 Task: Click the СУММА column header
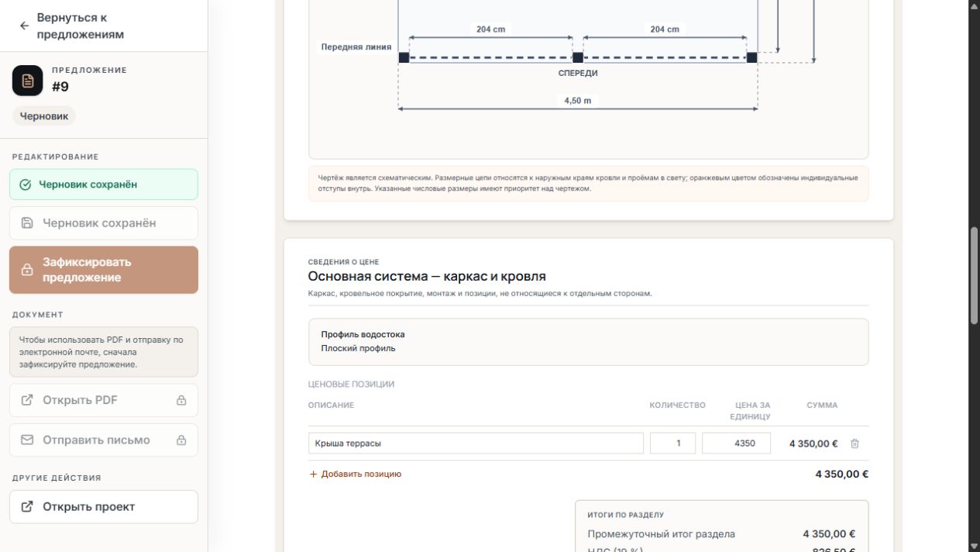(x=822, y=405)
